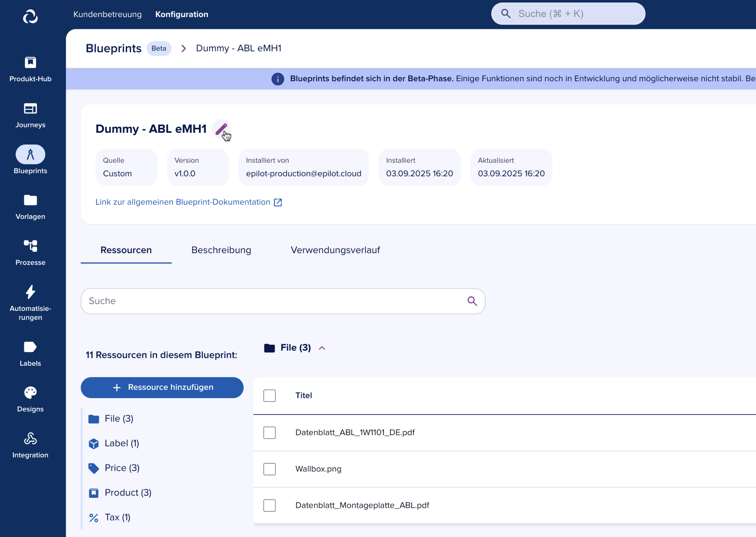756x537 pixels.
Task: Click the Prozesse sidebar icon
Action: coord(30,246)
